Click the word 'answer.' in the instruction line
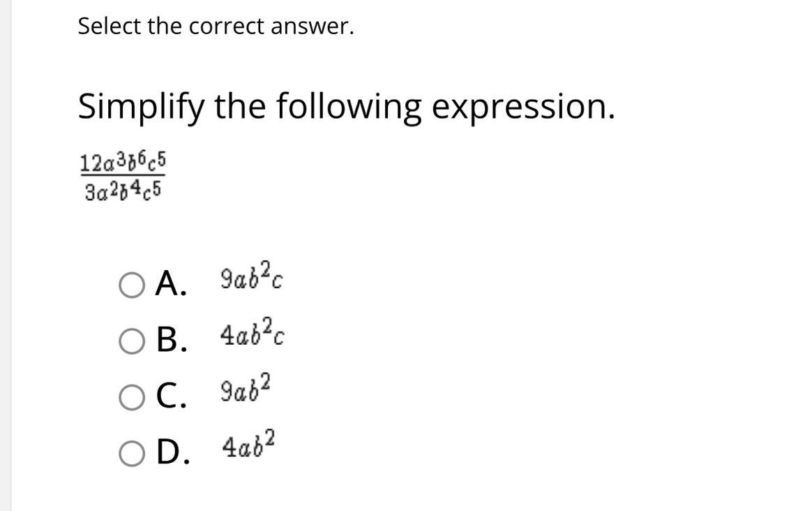Viewport: 812px width, 511px height. [313, 27]
